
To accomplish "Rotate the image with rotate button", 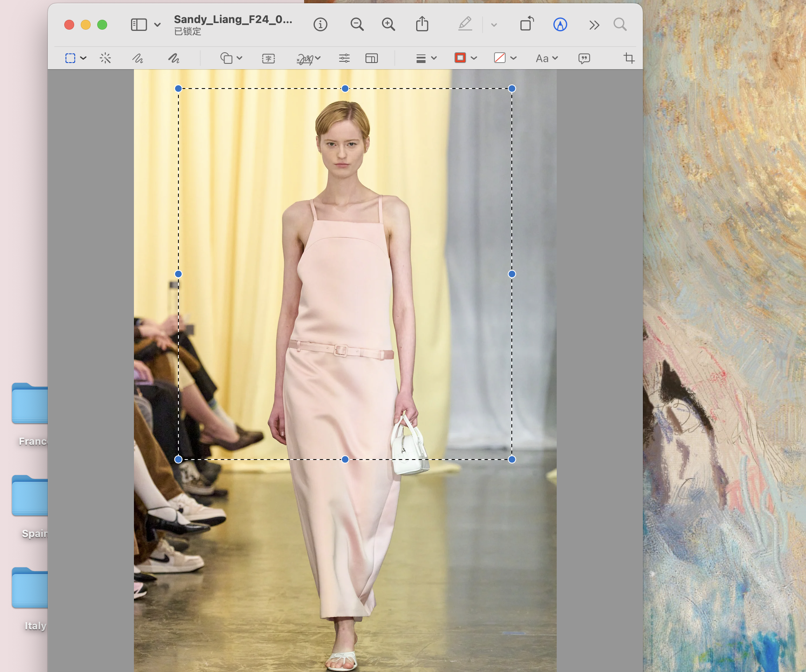I will pyautogui.click(x=527, y=24).
